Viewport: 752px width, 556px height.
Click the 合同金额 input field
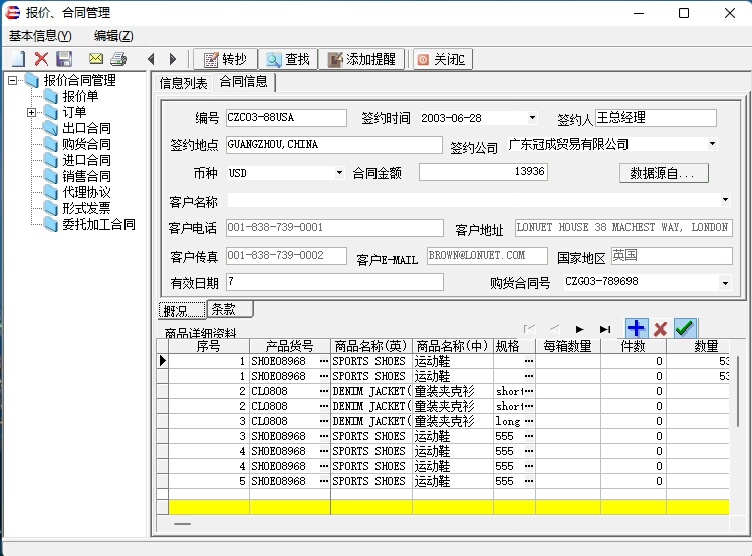[x=483, y=172]
